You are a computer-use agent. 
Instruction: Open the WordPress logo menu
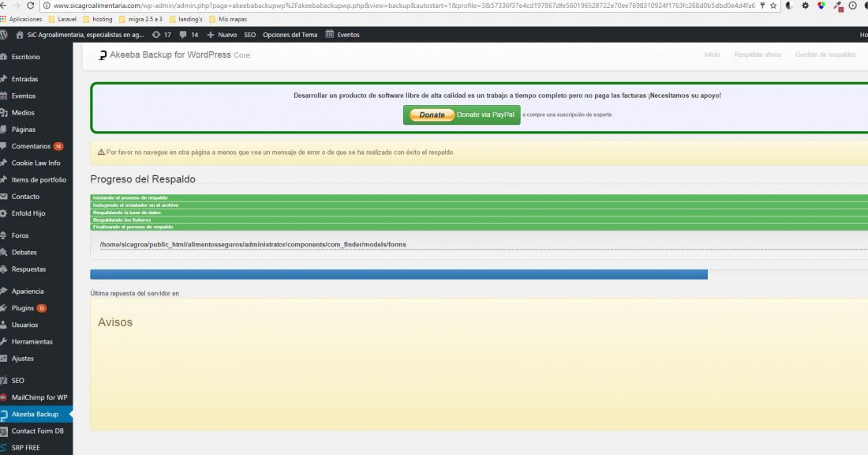pyautogui.click(x=3, y=34)
